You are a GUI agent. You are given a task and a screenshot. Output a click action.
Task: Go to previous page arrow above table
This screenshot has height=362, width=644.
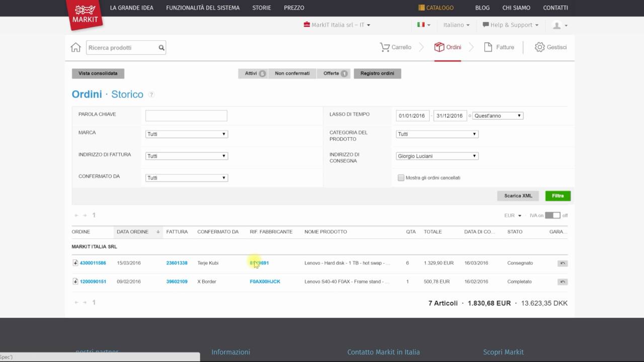coord(76,215)
